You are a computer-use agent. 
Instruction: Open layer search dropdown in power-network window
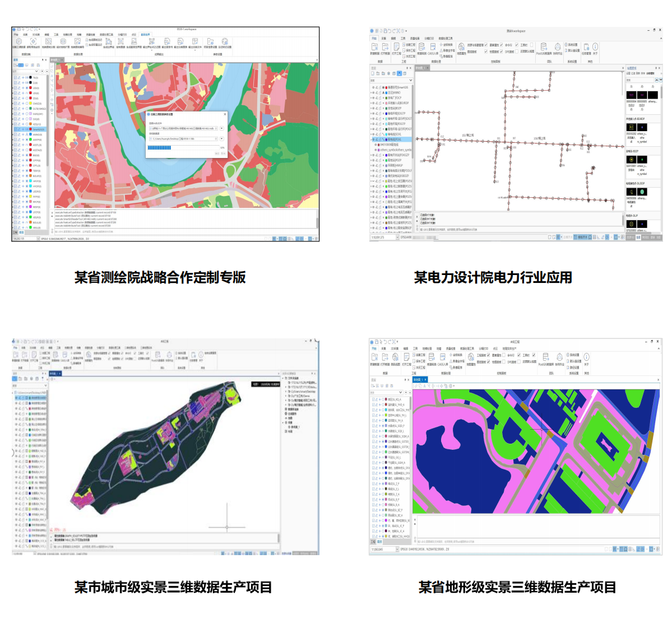point(410,80)
